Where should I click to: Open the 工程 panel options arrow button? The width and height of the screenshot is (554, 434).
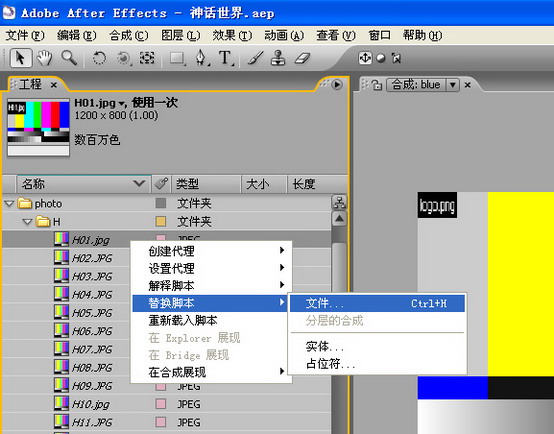point(337,85)
